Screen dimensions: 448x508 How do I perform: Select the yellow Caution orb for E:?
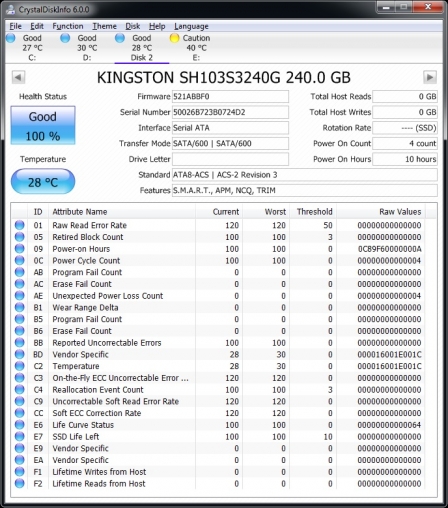[174, 38]
